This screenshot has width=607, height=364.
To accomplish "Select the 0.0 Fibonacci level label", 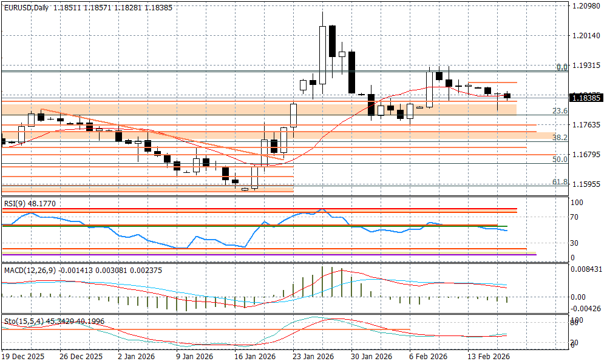I will (561, 67).
